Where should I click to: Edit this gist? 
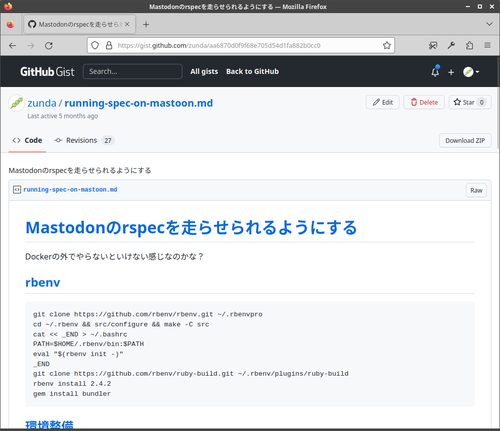coord(383,102)
